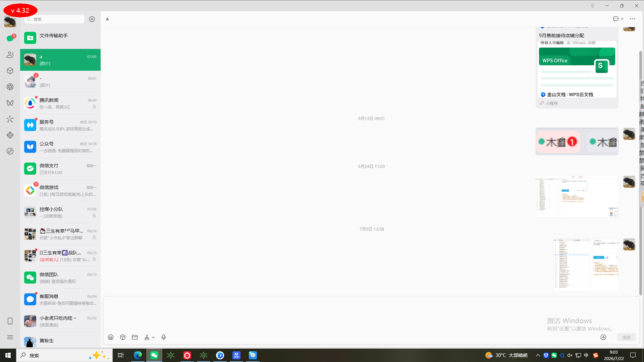Click the plus button to start a group chat
The image size is (644, 362).
[x=92, y=19]
